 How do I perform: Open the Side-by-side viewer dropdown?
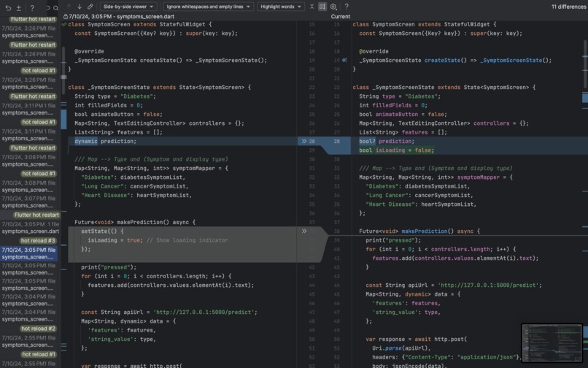pyautogui.click(x=128, y=7)
